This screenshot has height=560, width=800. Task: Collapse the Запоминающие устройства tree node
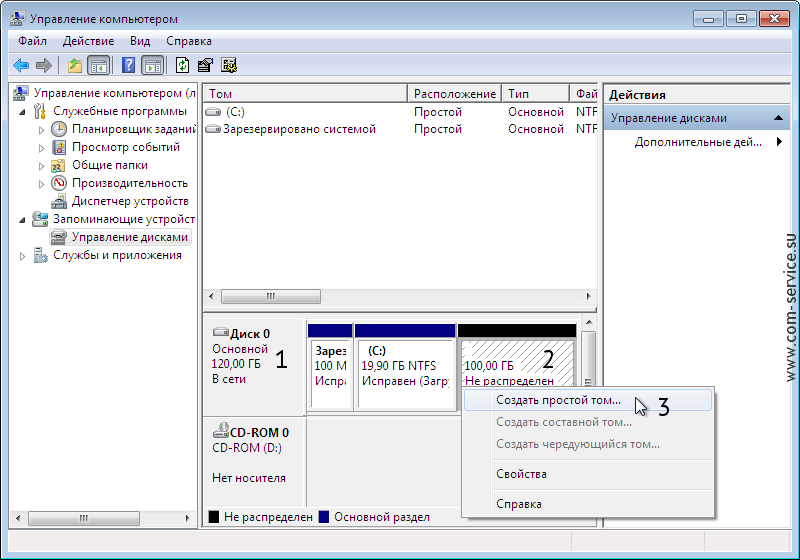pos(22,220)
